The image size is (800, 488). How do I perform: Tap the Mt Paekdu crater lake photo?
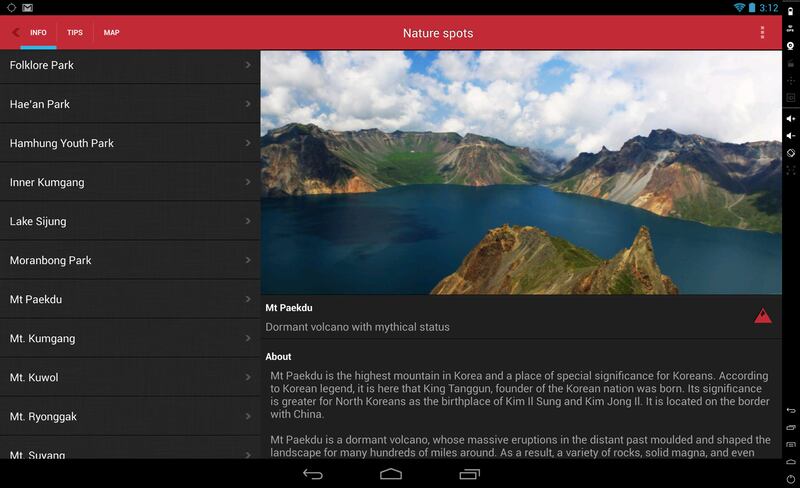520,172
